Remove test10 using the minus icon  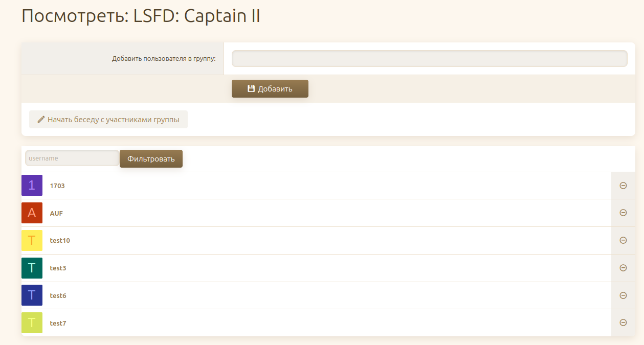pos(623,240)
